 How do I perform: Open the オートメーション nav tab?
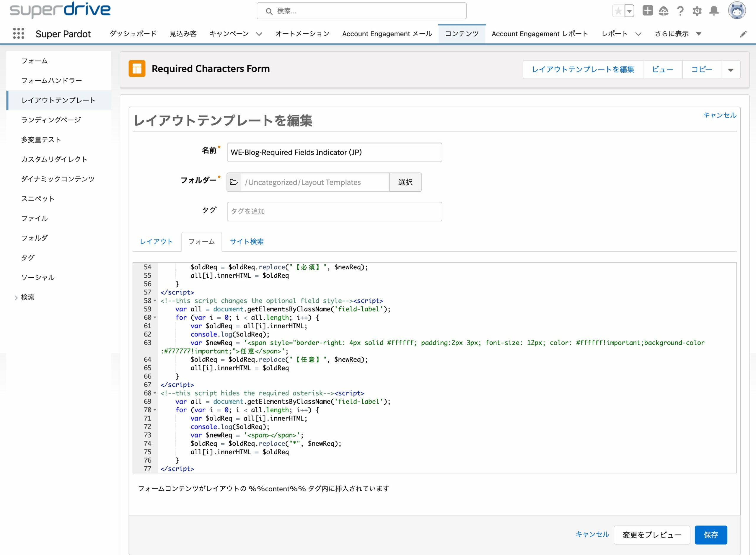tap(302, 34)
